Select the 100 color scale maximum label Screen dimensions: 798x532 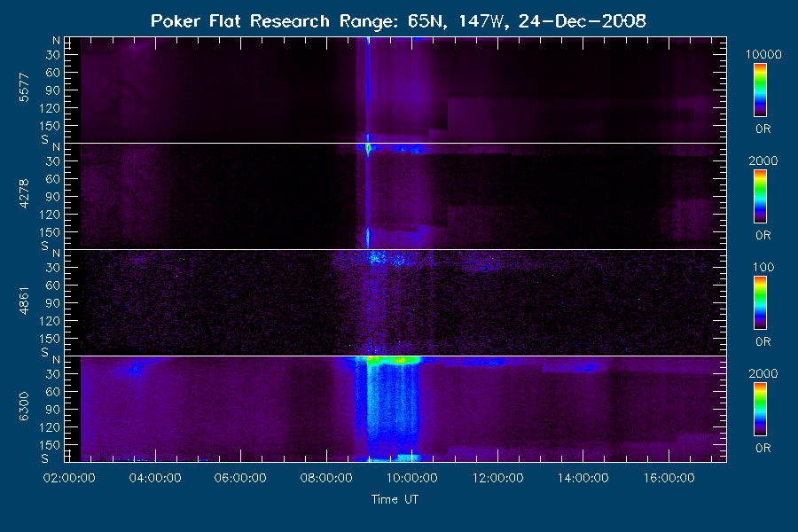(763, 267)
